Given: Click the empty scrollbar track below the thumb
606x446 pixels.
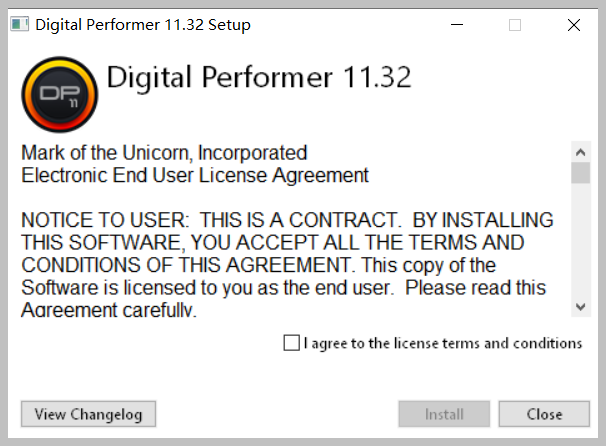Looking at the screenshot, I should point(580,240).
